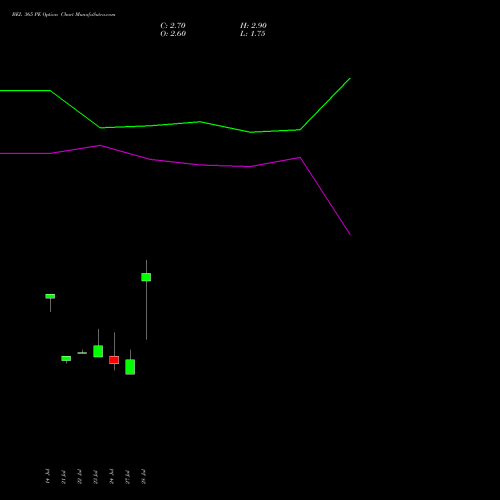Click the 27 Jul date label
This screenshot has height=500, width=500.
(127, 477)
